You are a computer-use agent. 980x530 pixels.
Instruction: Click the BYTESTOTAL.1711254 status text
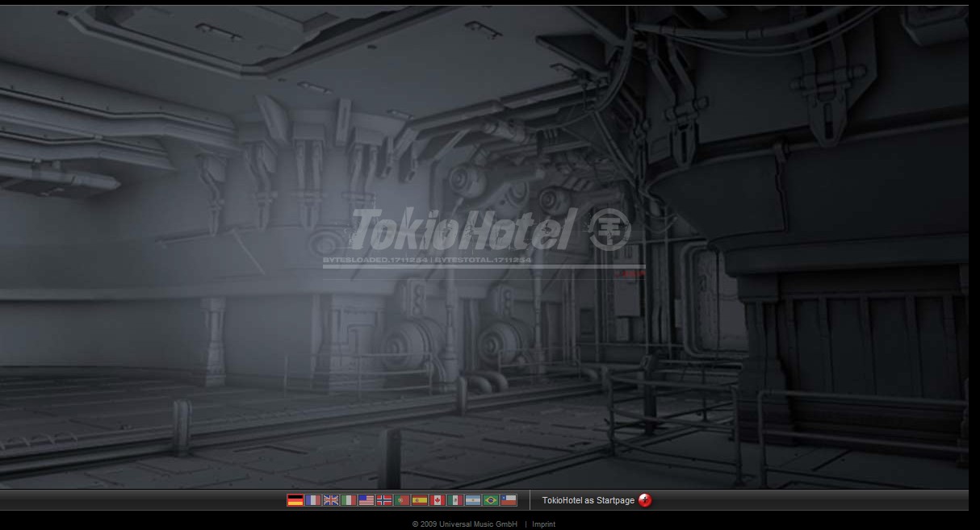tap(483, 260)
